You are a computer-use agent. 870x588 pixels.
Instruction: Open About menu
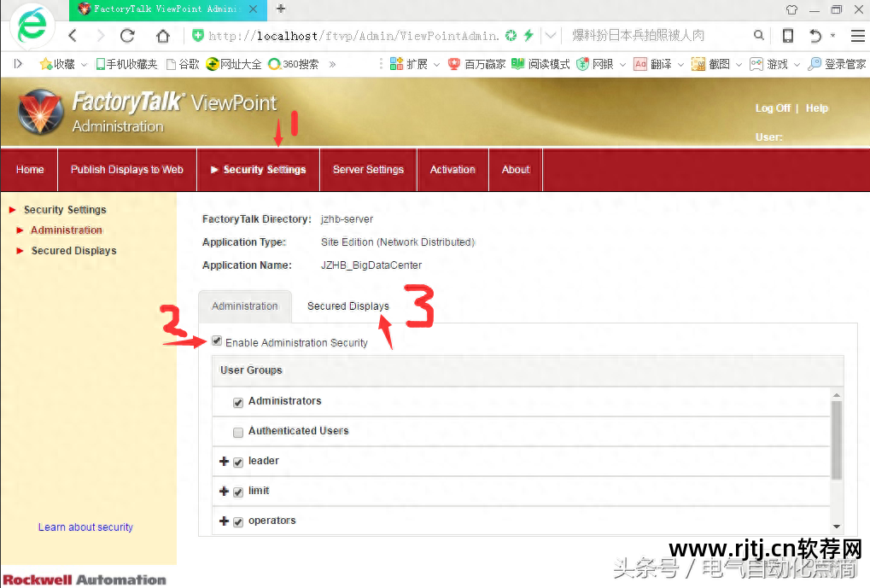(516, 170)
